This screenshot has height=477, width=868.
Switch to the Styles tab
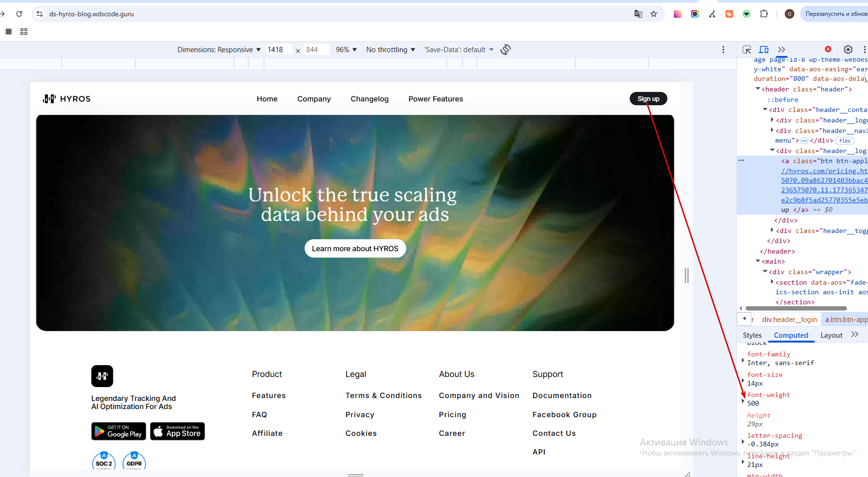coord(752,335)
